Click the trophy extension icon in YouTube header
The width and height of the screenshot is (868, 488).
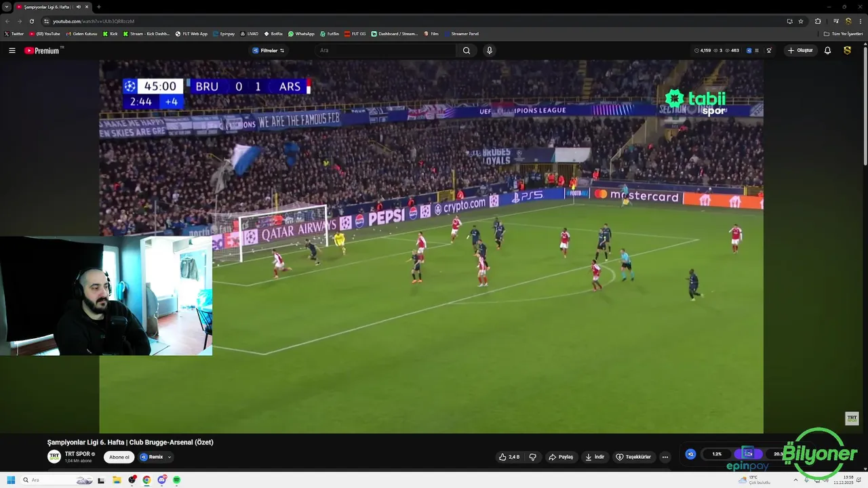(x=769, y=50)
